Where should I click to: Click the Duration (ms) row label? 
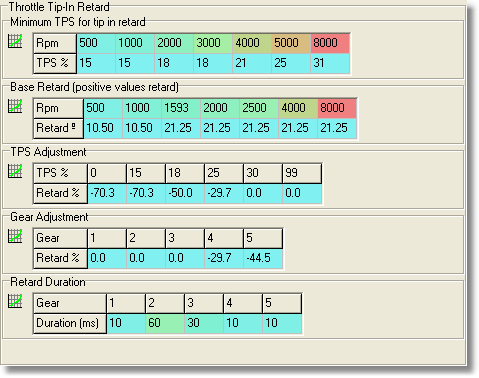point(70,323)
